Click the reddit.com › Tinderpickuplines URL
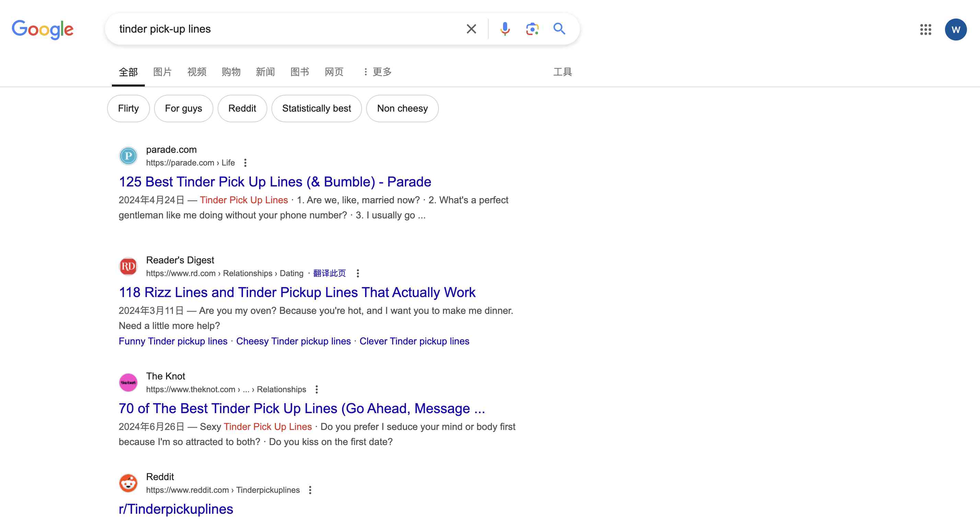The image size is (980, 522). (223, 490)
